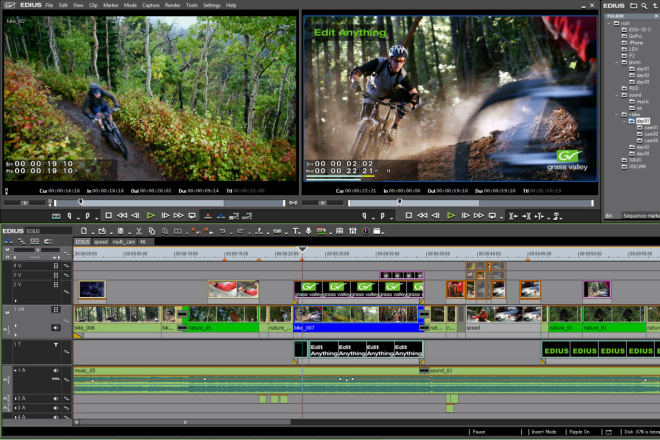Open the File menu

pyautogui.click(x=49, y=5)
